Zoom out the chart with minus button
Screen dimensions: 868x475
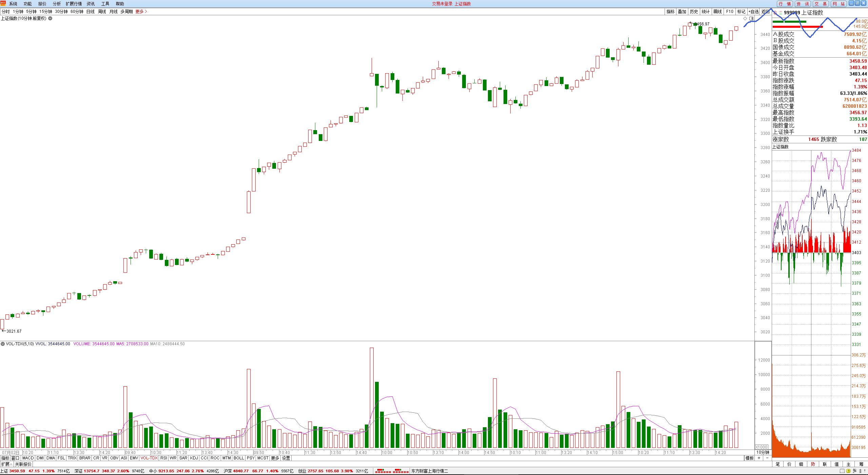767,458
